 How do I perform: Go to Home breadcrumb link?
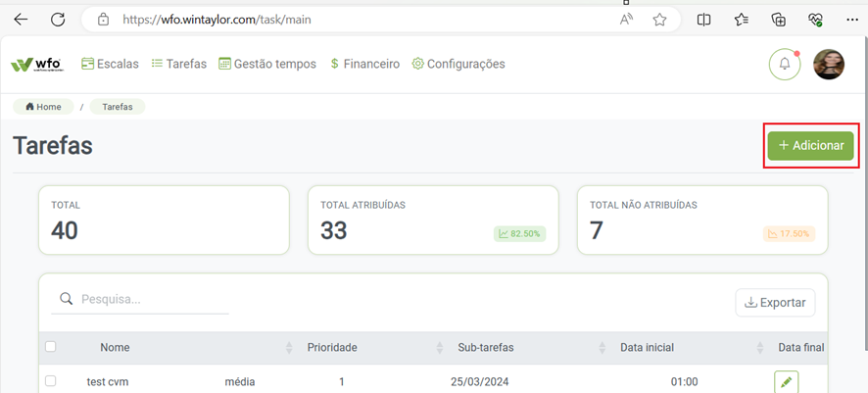point(43,107)
